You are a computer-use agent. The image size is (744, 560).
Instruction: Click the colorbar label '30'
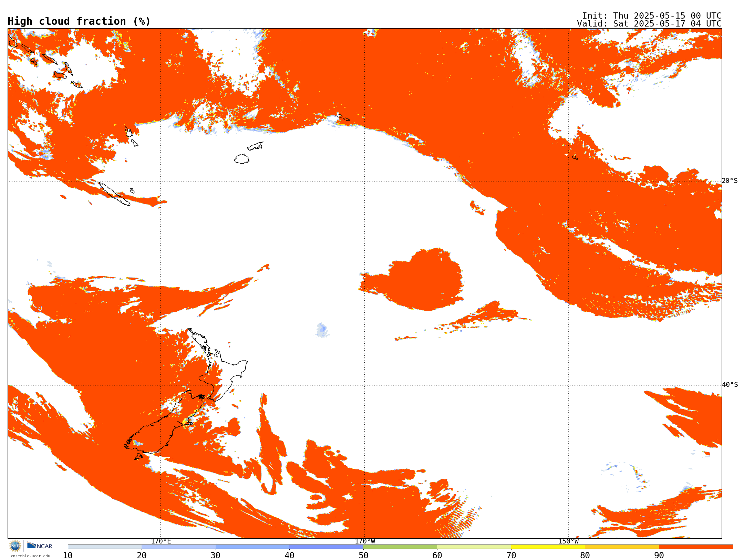coord(216,556)
